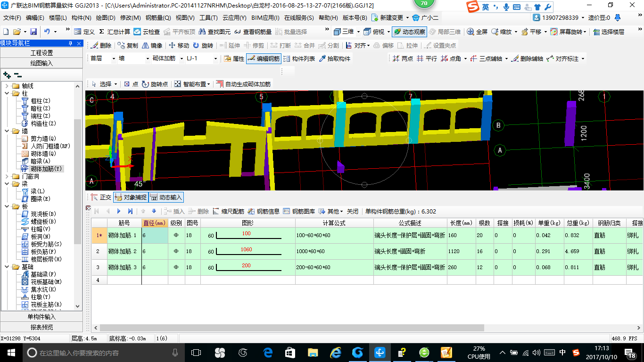Viewport: 644px width, 362px height.
Task: Open component name dropdown LJ-1
Action: 202,58
